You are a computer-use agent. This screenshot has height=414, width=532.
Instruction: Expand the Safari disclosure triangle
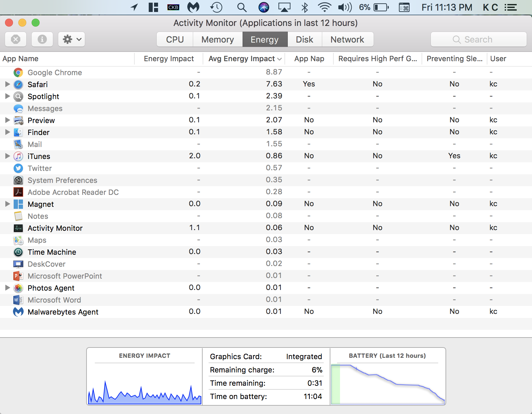click(7, 84)
